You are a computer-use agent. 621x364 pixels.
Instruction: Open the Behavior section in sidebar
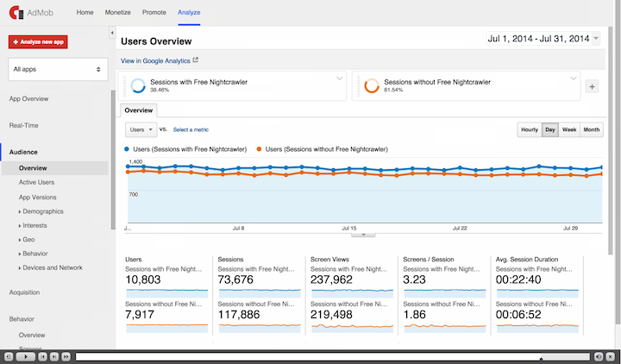click(x=22, y=319)
